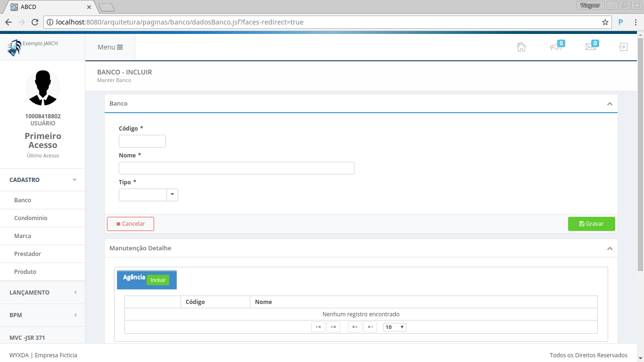Open rows-per-page dropdown showing 10
Screen dimensions: 644x362
point(395,327)
